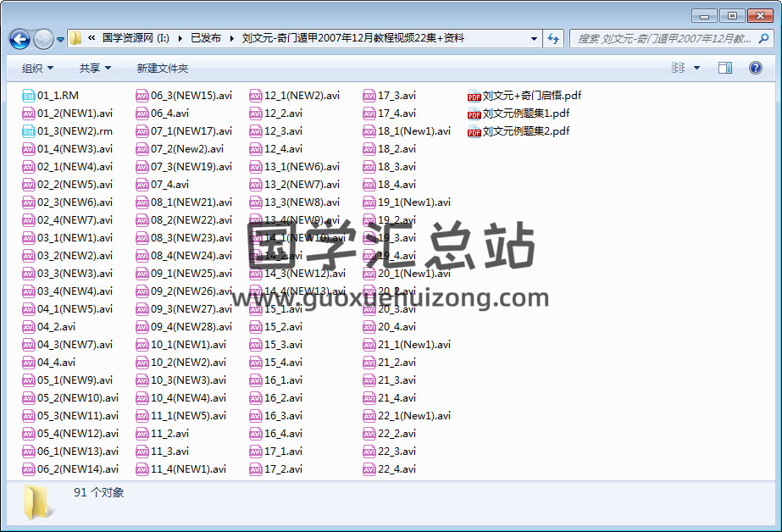Viewport: 782px width, 532px height.
Task: Select file name 13_2(NEW7).avi
Action: pyautogui.click(x=302, y=185)
